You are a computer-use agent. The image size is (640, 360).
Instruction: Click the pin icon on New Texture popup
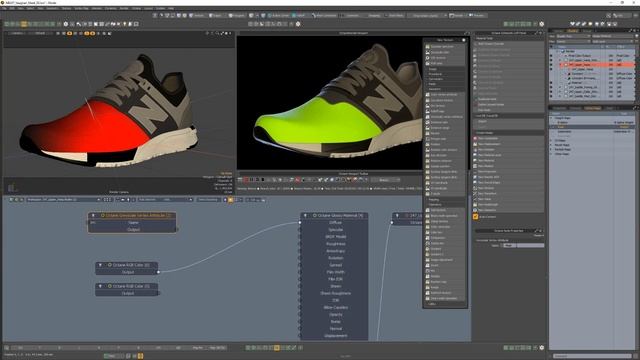(x=464, y=40)
